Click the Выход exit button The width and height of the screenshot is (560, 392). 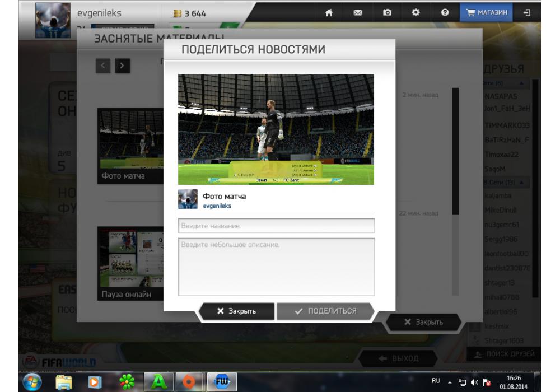(398, 358)
